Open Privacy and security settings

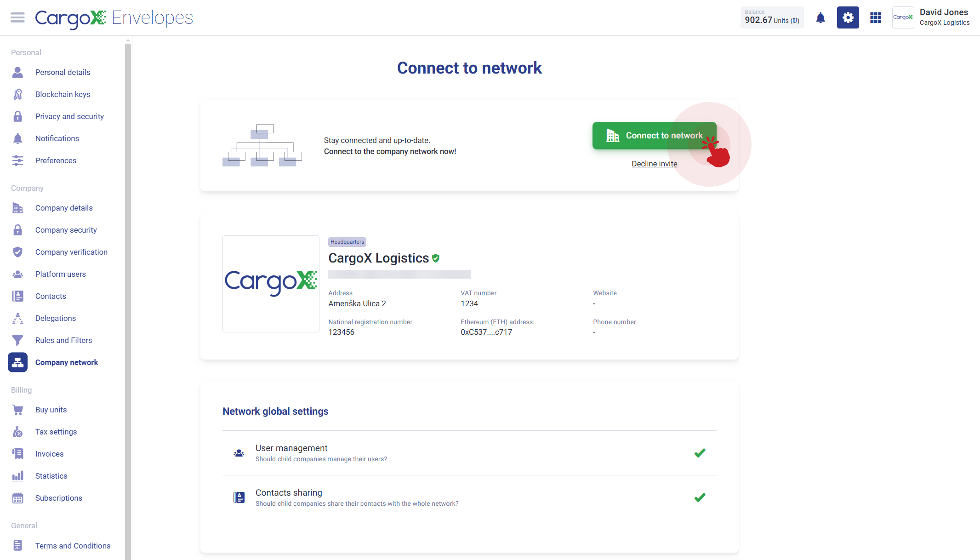[69, 116]
